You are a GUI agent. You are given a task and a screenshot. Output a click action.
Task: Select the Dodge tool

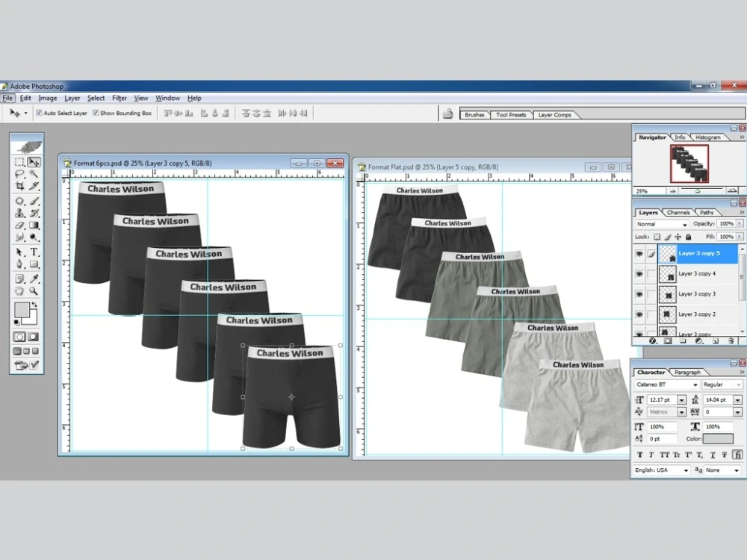34,237
